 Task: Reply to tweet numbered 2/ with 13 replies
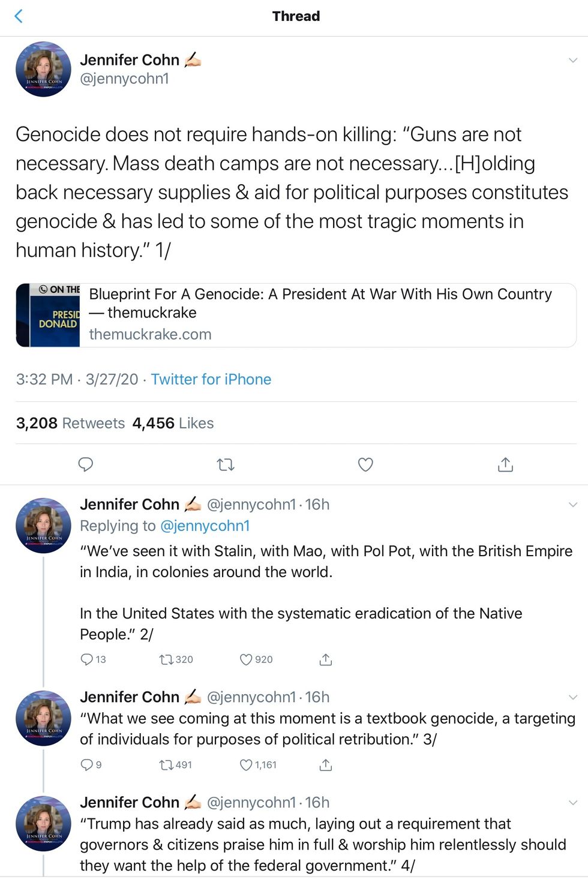pos(87,659)
